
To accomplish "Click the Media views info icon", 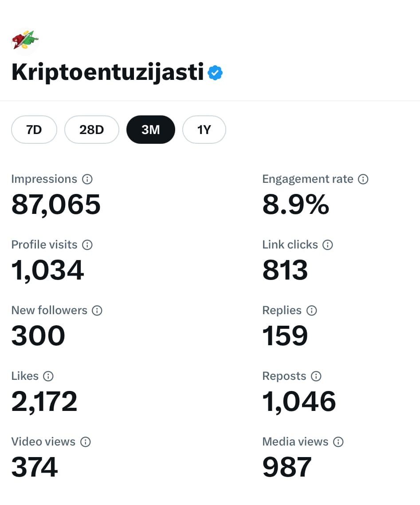I will pyautogui.click(x=338, y=442).
